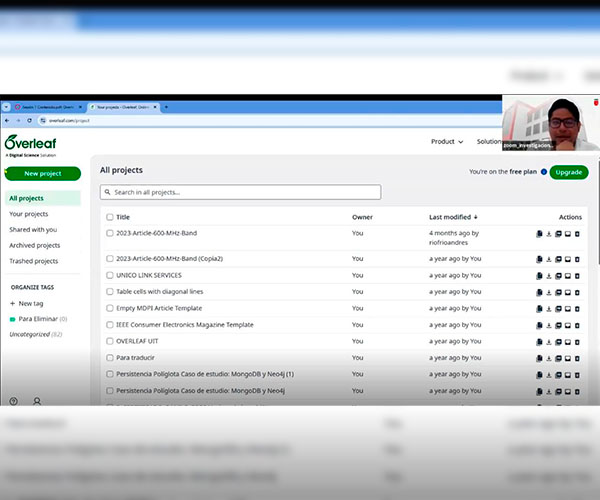Open the 2023-Article-600-MHz-Band project
This screenshot has height=500, width=600.
coord(157,233)
